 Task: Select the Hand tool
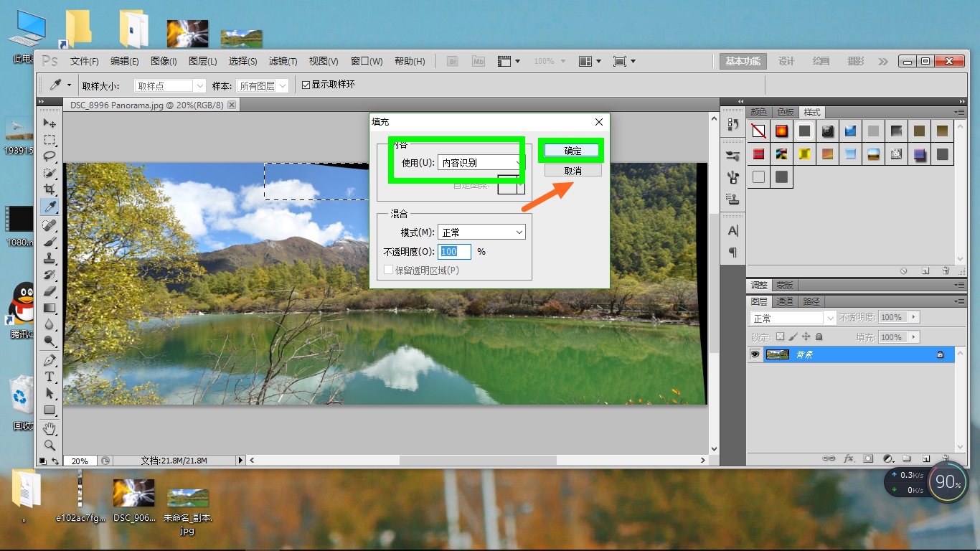click(x=50, y=428)
